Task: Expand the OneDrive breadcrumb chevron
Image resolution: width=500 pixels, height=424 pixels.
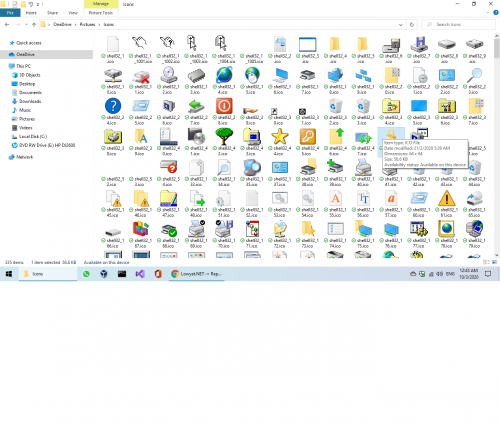Action: click(76, 25)
